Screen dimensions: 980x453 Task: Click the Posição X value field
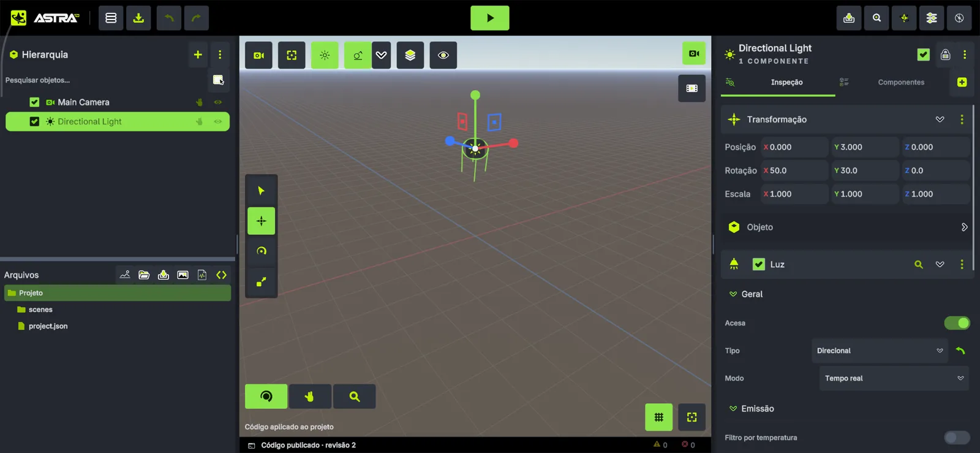click(x=794, y=147)
